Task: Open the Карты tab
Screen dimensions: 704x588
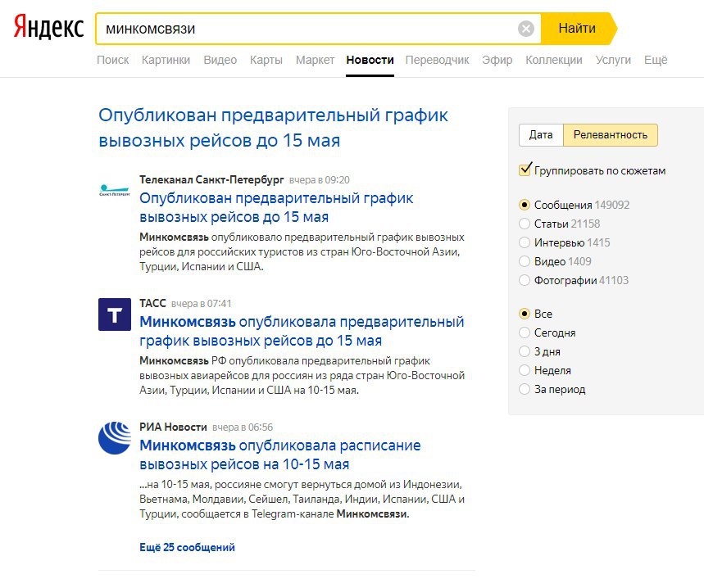Action: pyautogui.click(x=266, y=60)
